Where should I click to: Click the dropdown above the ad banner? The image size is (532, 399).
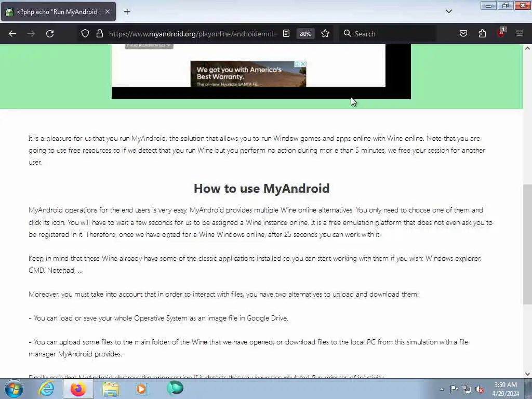(x=149, y=46)
